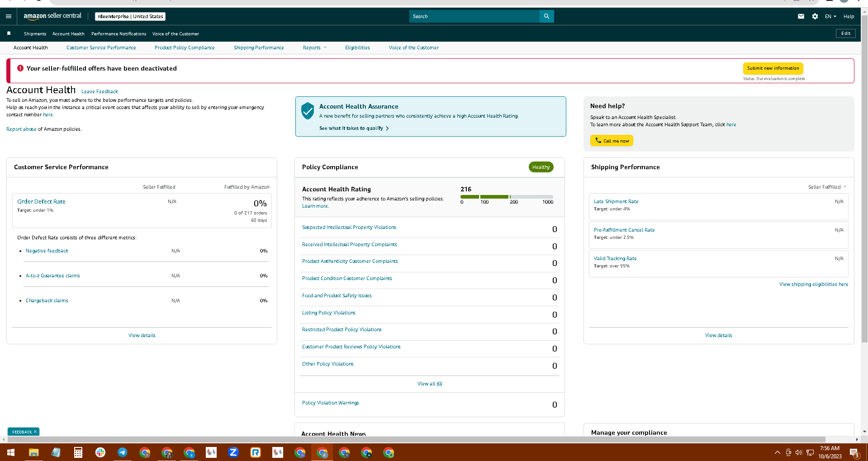Screen dimensions: 868x461
Task: Open Late Shipment Rate link
Action: point(616,202)
